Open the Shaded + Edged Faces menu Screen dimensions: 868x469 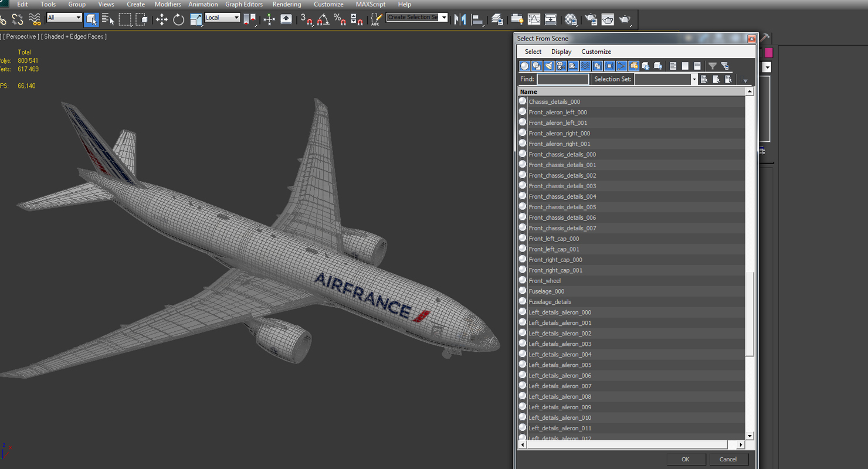[74, 36]
